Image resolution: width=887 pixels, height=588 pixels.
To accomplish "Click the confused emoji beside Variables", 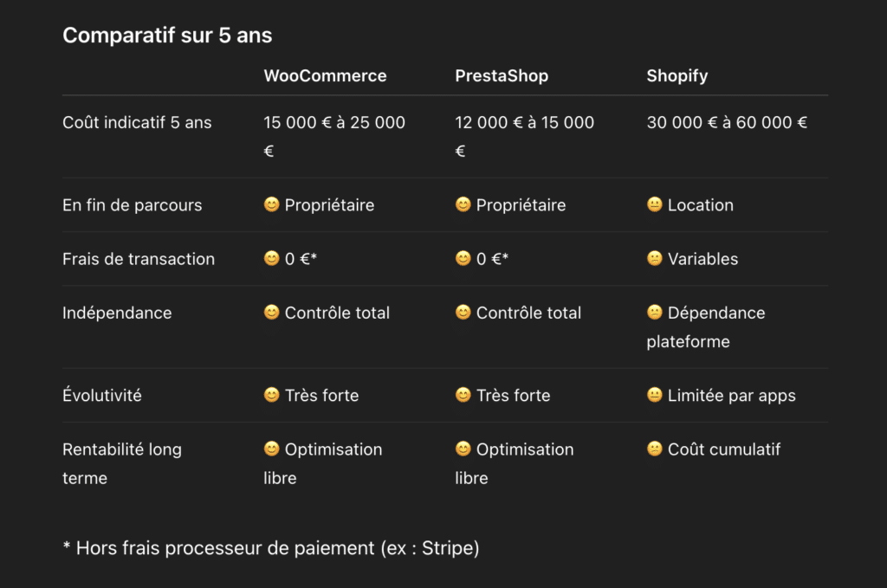I will 655,259.
